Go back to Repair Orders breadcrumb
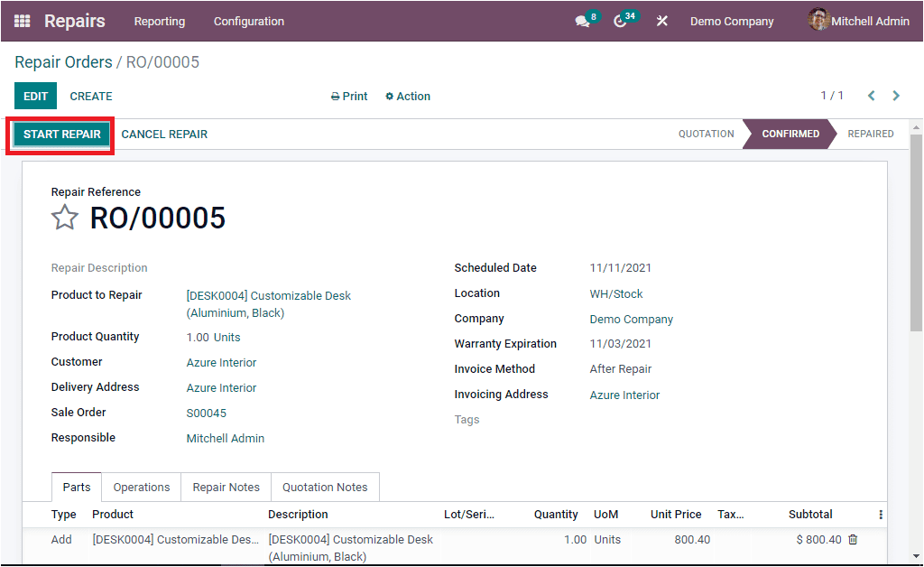Viewport: 924px width, 567px height. [x=63, y=62]
